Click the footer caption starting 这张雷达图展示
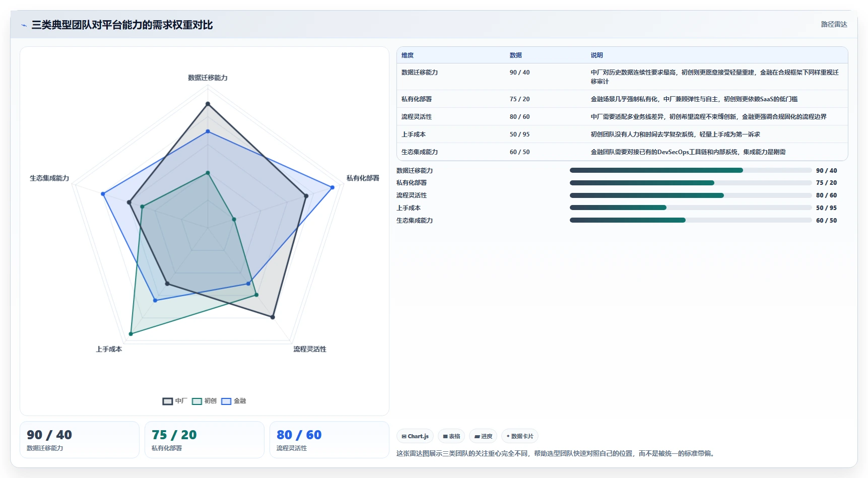Image resolution: width=868 pixels, height=478 pixels. coord(556,453)
